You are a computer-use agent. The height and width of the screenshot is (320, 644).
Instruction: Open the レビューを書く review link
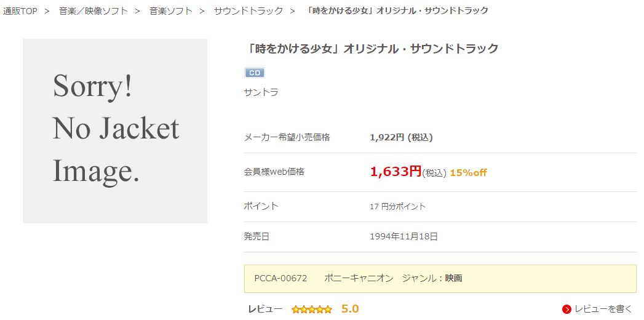[603, 310]
